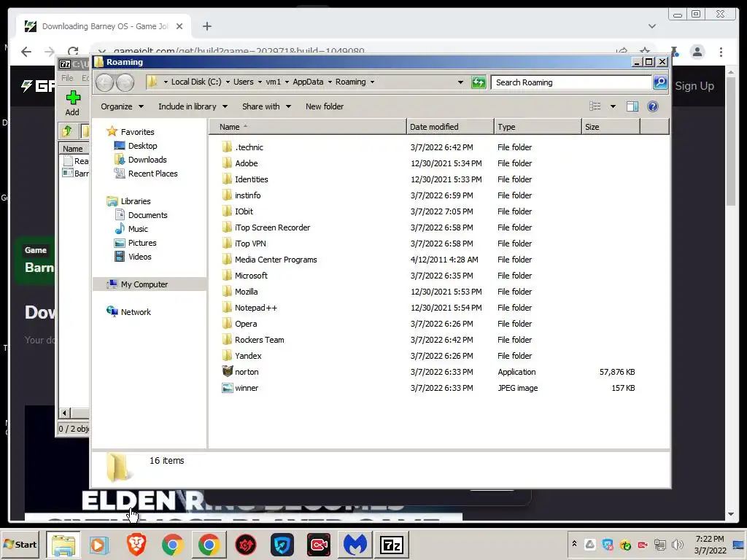The width and height of the screenshot is (747, 560).
Task: Open the Organize dropdown menu
Action: click(122, 106)
